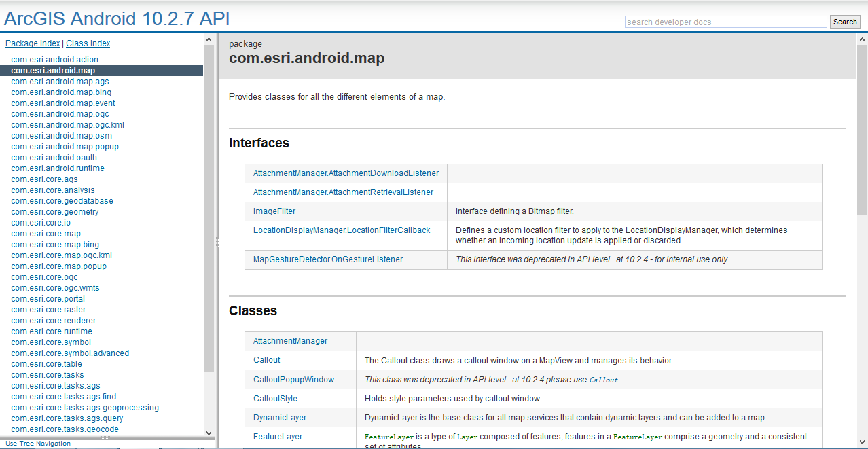Screen dimensions: 868x449
Task: Select com.esri.core.renderer package
Action: coord(53,321)
